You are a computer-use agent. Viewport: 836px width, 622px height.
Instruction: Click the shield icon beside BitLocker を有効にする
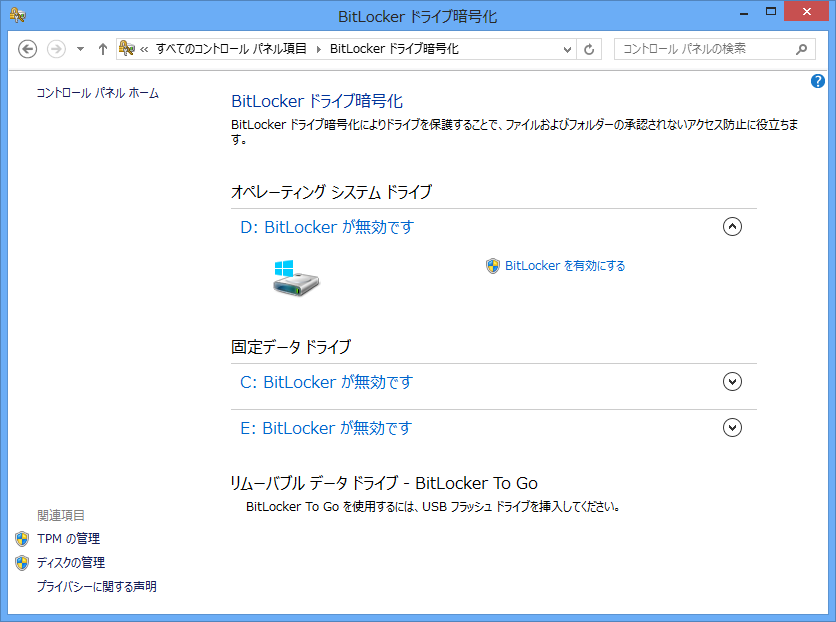493,266
